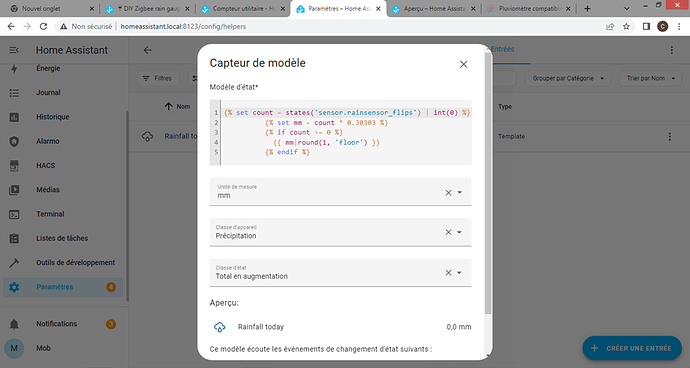
Task: Open the Énergie lightning icon
Action: [14, 69]
